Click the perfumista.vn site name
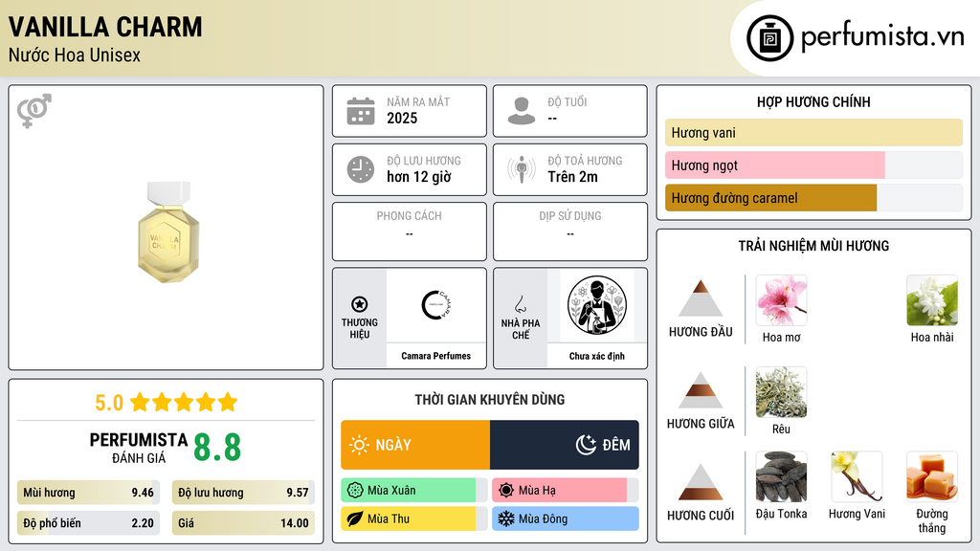The height and width of the screenshot is (551, 980). (x=882, y=36)
